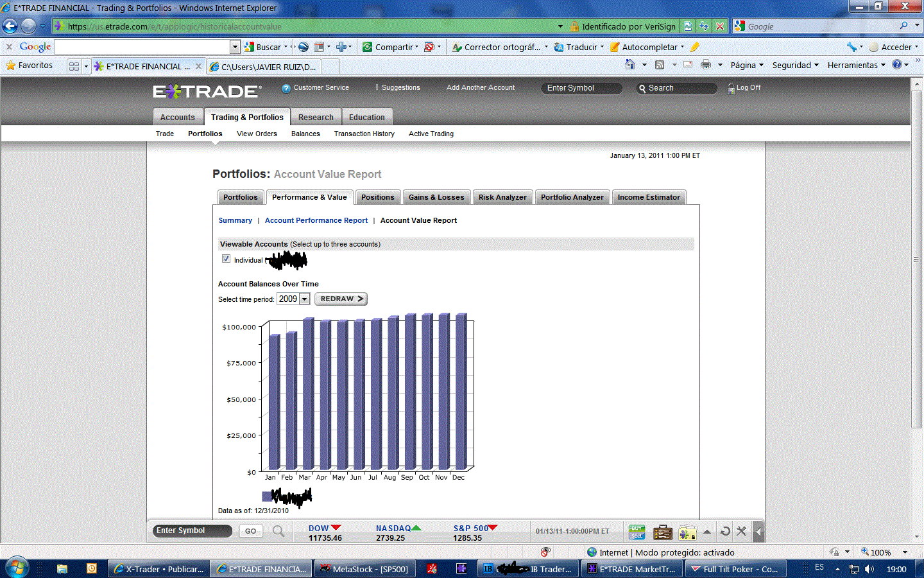The width and height of the screenshot is (924, 578).
Task: Open the Summary link
Action: pos(235,220)
